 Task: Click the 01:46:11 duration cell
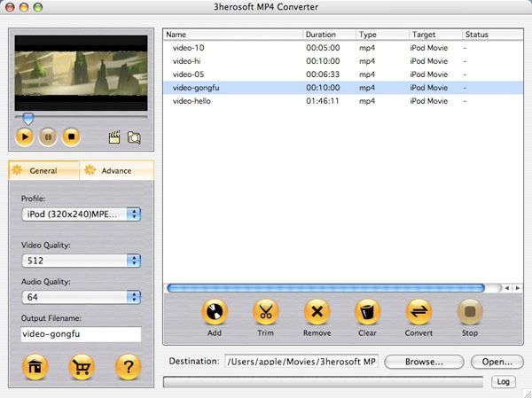coord(323,101)
